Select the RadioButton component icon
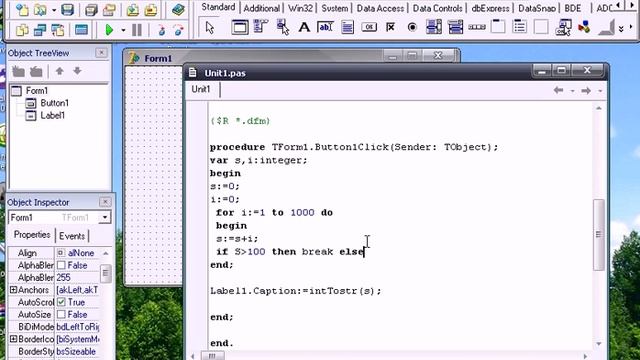This screenshot has width=640, height=360. point(412,27)
